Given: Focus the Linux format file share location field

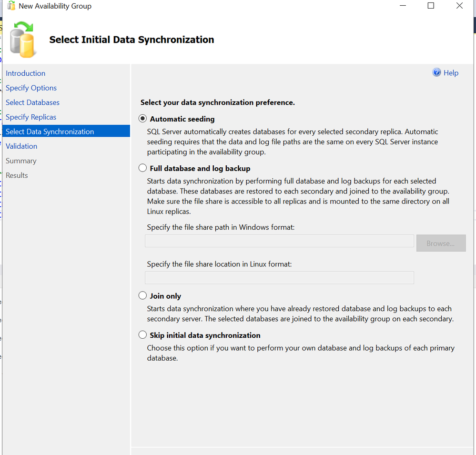Looking at the screenshot, I should (x=279, y=277).
